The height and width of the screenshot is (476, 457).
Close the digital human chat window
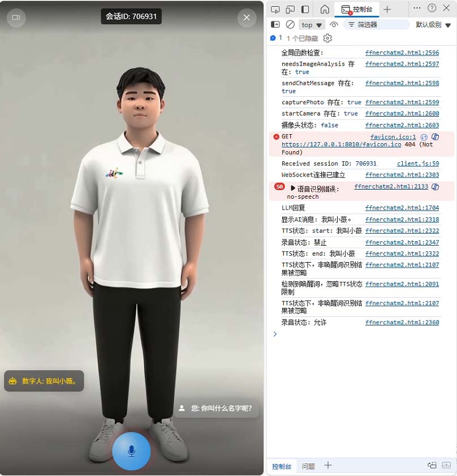[x=246, y=18]
